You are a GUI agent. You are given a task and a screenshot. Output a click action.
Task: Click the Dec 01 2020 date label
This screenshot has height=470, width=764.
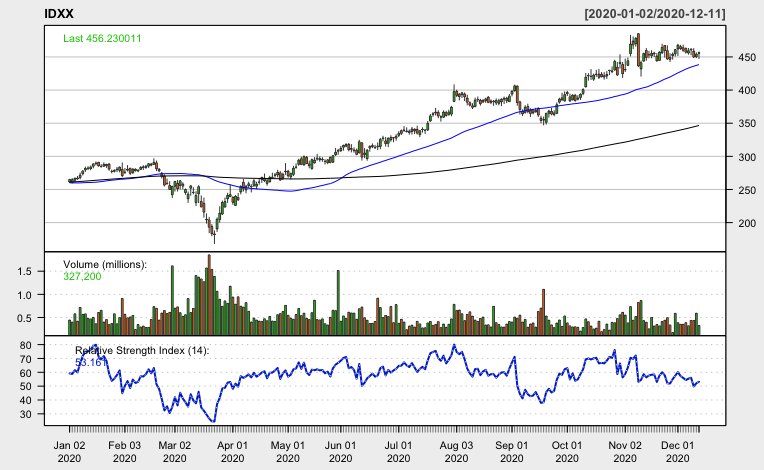tap(677, 452)
